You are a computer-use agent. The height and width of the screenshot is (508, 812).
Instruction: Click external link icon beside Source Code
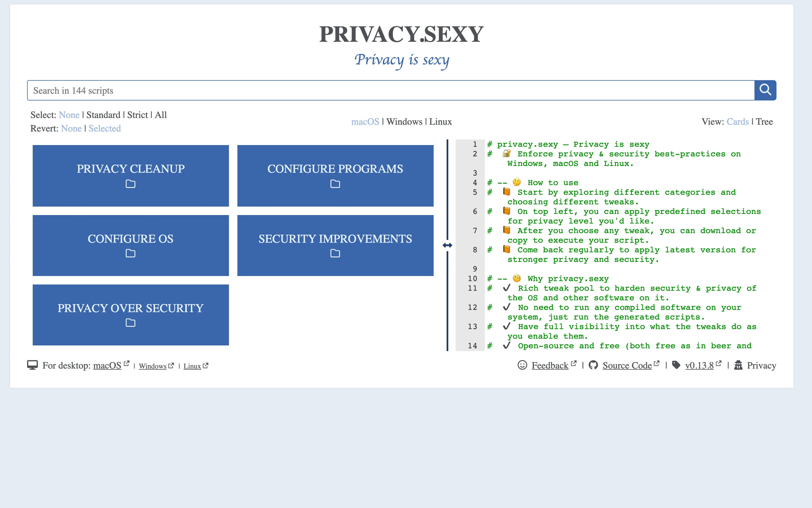point(657,363)
